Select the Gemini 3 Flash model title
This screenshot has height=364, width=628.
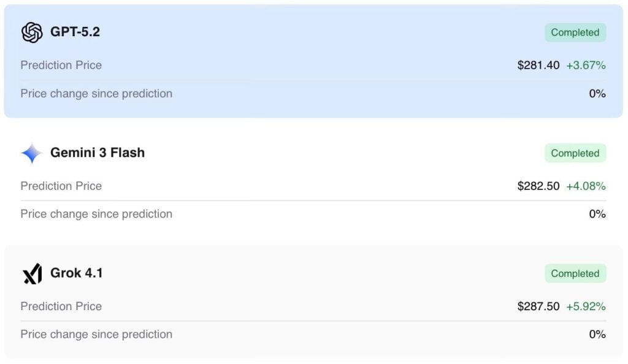(98, 153)
